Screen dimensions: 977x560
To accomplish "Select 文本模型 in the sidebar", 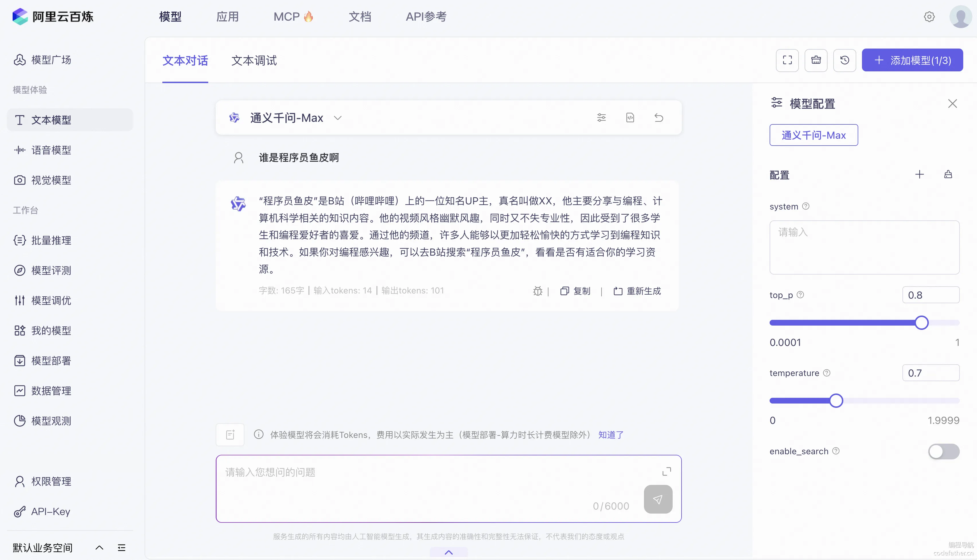I will click(x=70, y=120).
